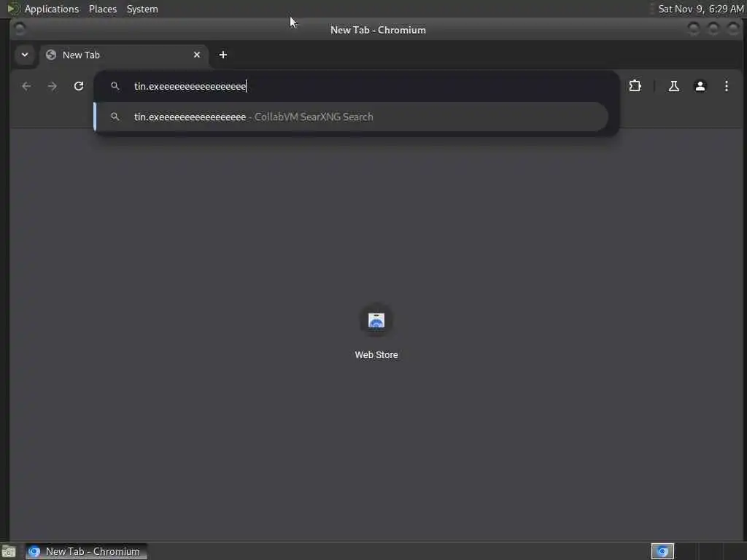Select the New Tab tab
Viewport: 747px width, 560px height.
124,55
